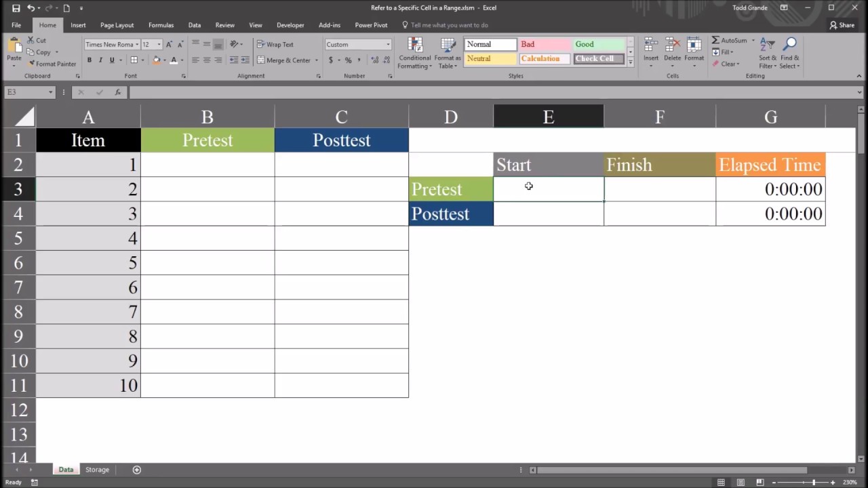The image size is (868, 488).
Task: Undo the last action
Action: [x=31, y=8]
